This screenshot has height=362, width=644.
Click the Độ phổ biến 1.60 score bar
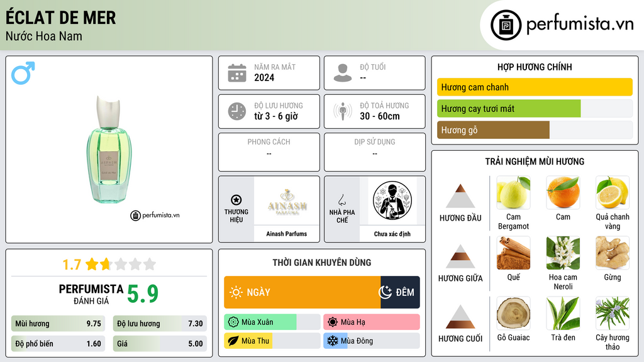point(58,344)
